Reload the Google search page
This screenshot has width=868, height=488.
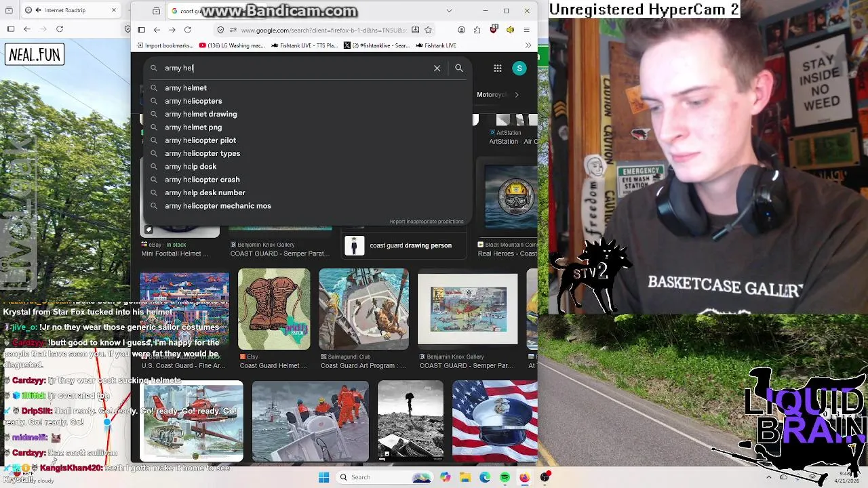pyautogui.click(x=188, y=30)
